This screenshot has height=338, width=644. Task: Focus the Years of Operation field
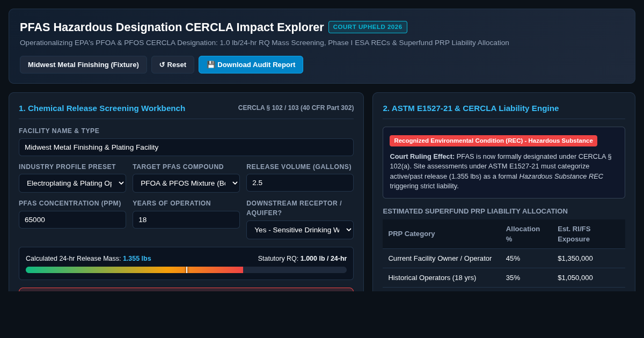click(186, 219)
